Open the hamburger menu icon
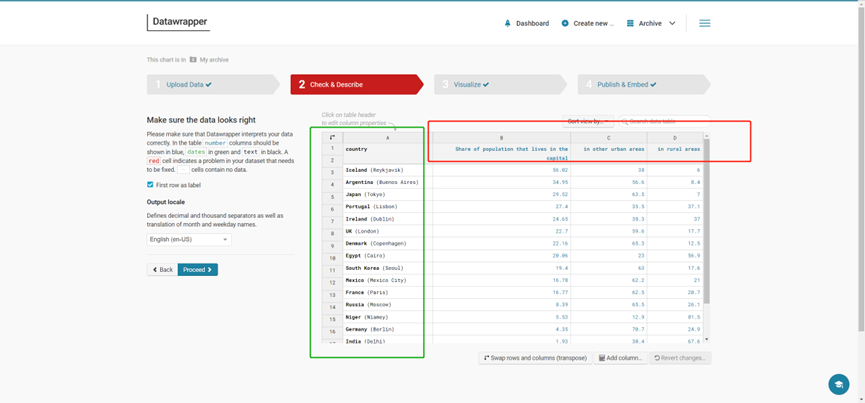The width and height of the screenshot is (865, 403). point(704,23)
